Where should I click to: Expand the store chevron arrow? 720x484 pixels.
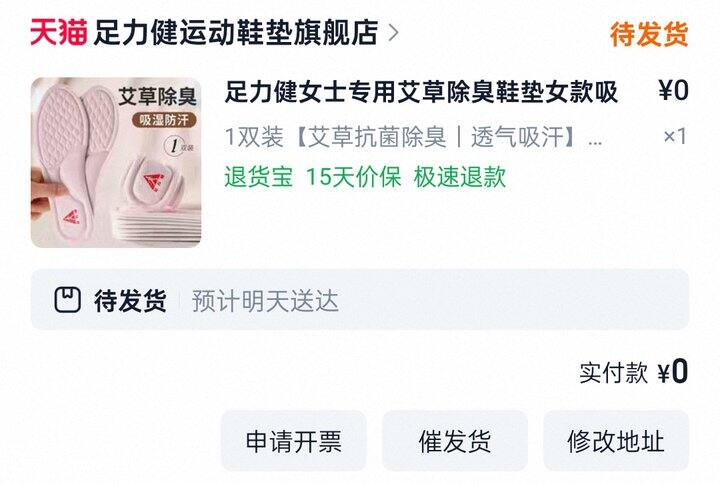point(393,33)
